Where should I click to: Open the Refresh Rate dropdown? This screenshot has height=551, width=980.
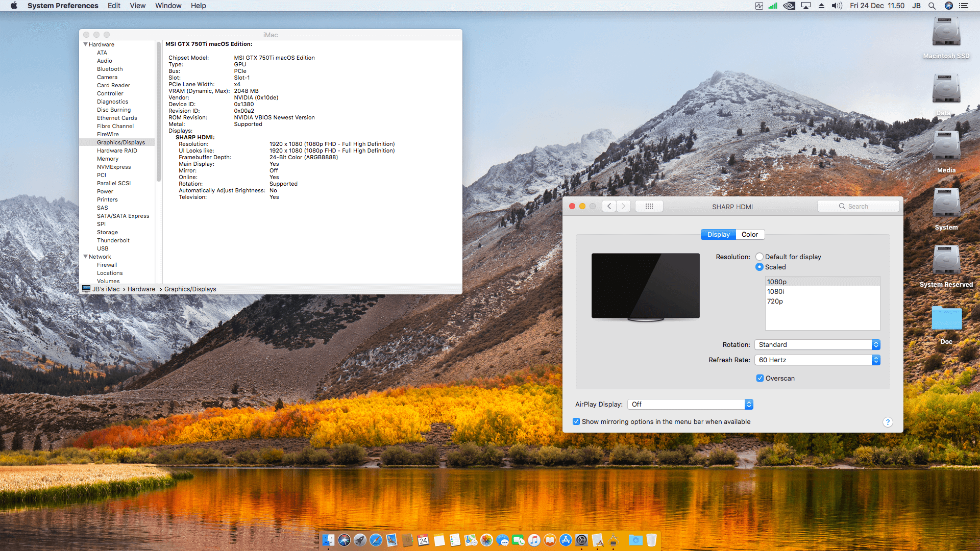click(x=817, y=360)
